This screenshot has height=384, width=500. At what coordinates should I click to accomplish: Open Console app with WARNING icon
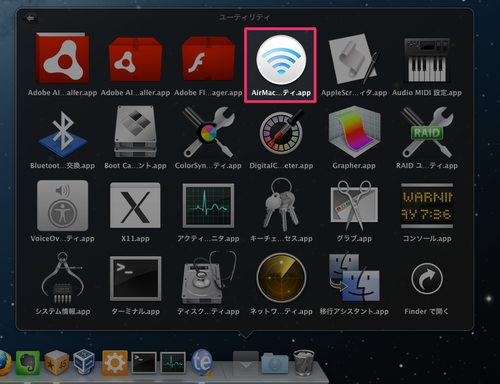[427, 206]
